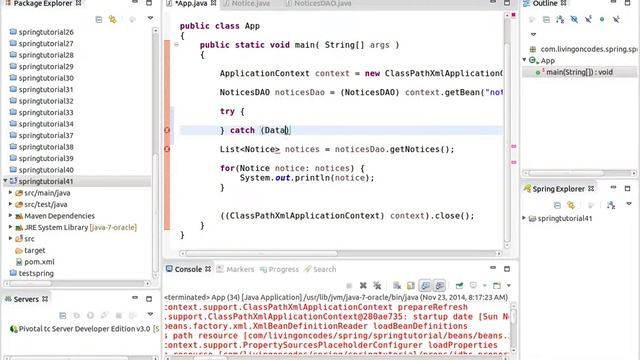The width and height of the screenshot is (640, 360).
Task: Select the Console tab
Action: [x=188, y=269]
